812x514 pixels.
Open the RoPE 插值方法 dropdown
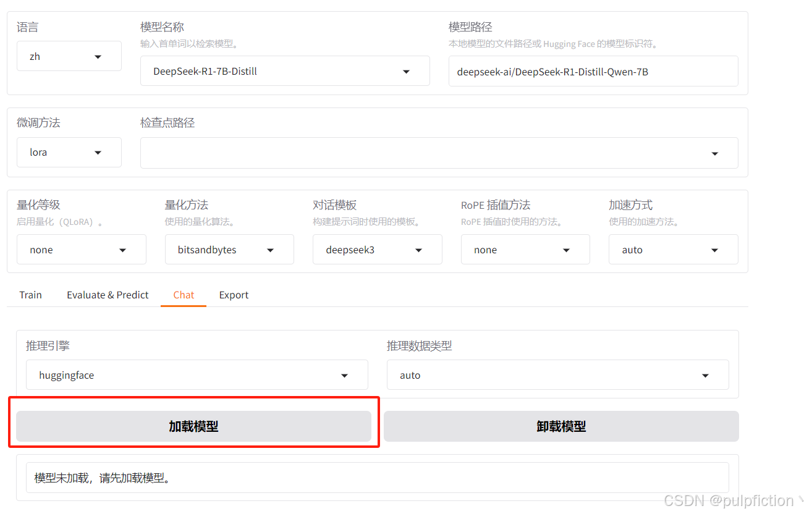tap(525, 250)
